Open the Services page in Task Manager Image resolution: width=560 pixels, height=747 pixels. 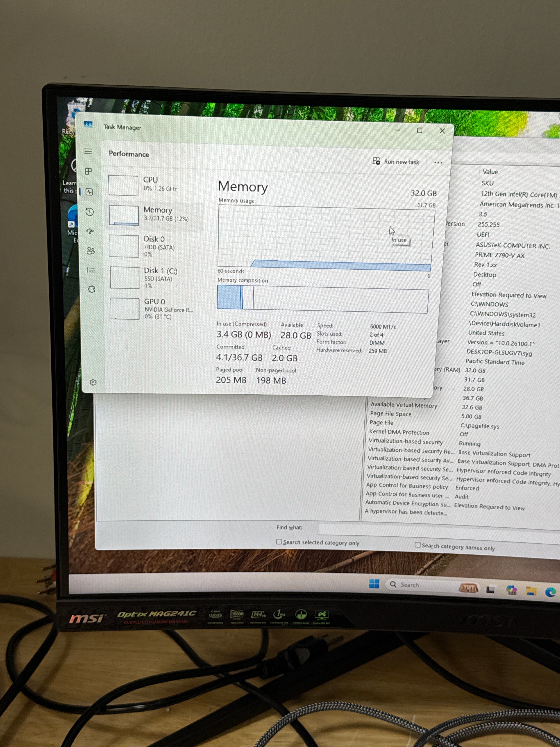[x=91, y=289]
